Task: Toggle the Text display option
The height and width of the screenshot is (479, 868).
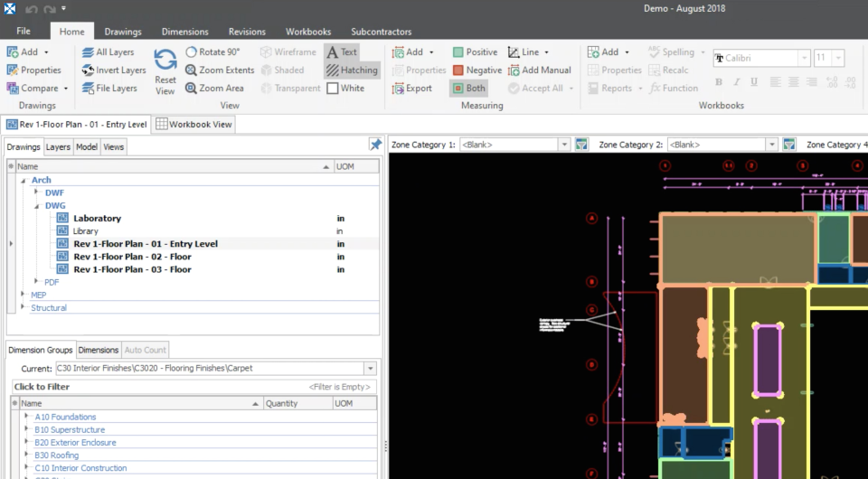Action: (x=342, y=52)
